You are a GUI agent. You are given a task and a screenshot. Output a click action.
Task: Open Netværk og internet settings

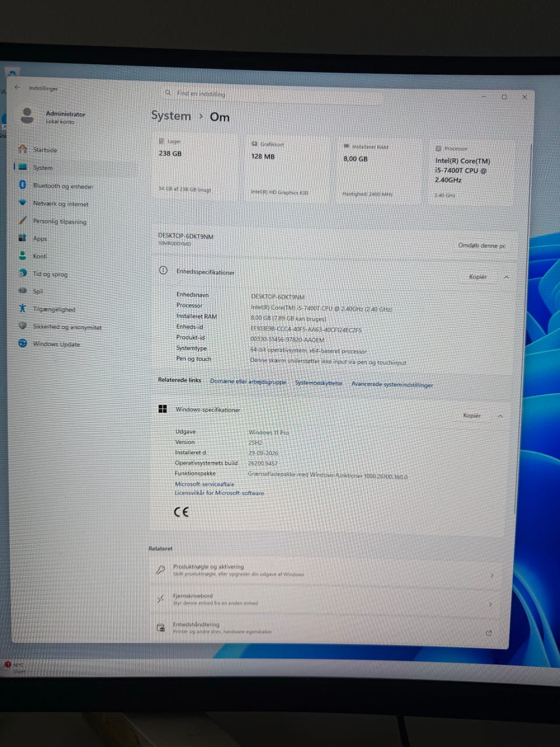(x=61, y=204)
